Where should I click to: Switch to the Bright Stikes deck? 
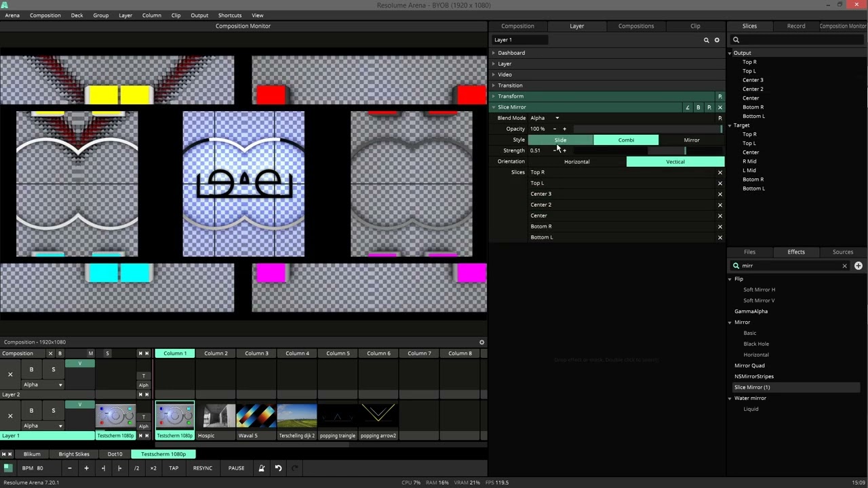pos(74,454)
